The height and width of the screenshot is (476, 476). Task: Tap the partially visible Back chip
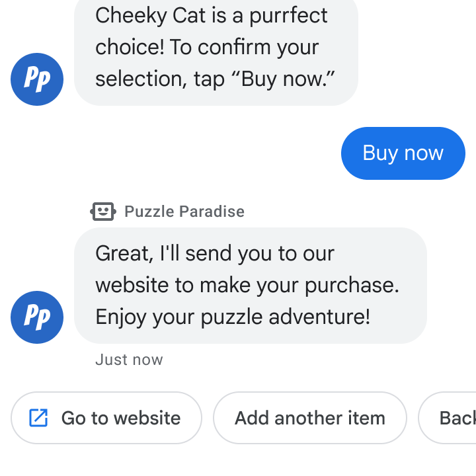click(456, 418)
